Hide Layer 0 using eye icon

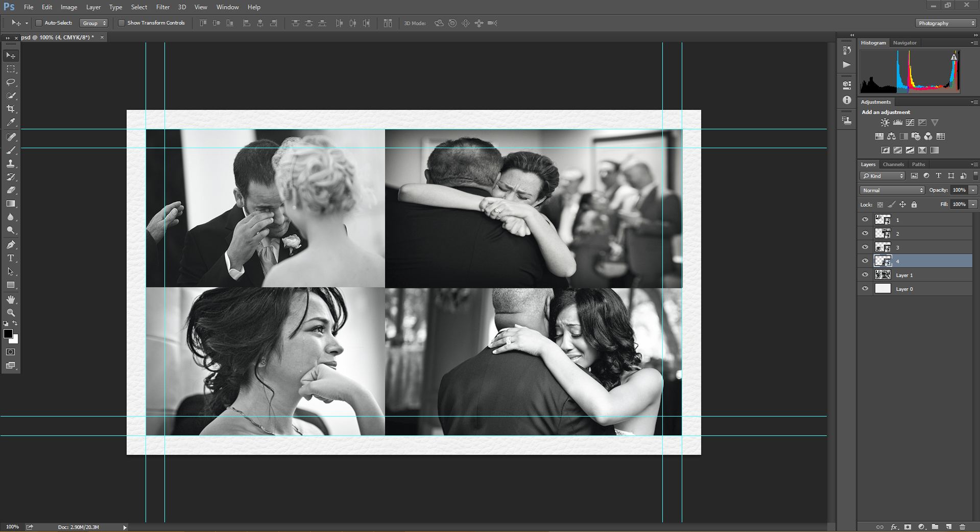(865, 289)
